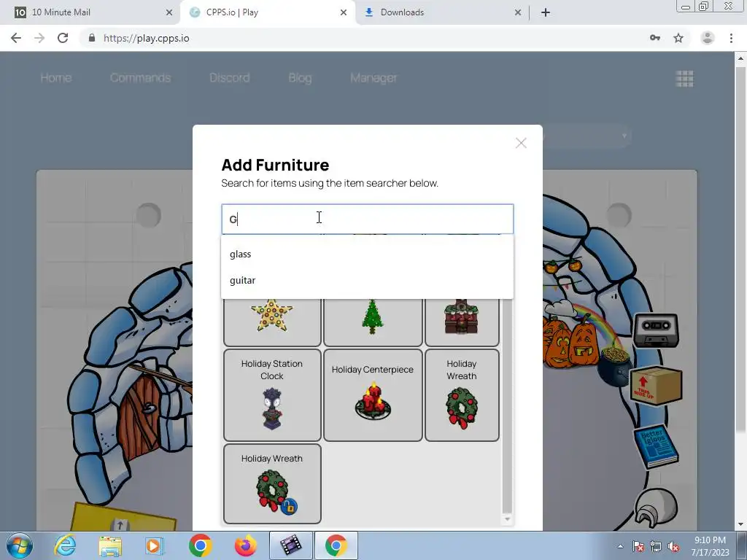Open the Blog nav link
Viewport: 747px width, 560px height.
(300, 77)
